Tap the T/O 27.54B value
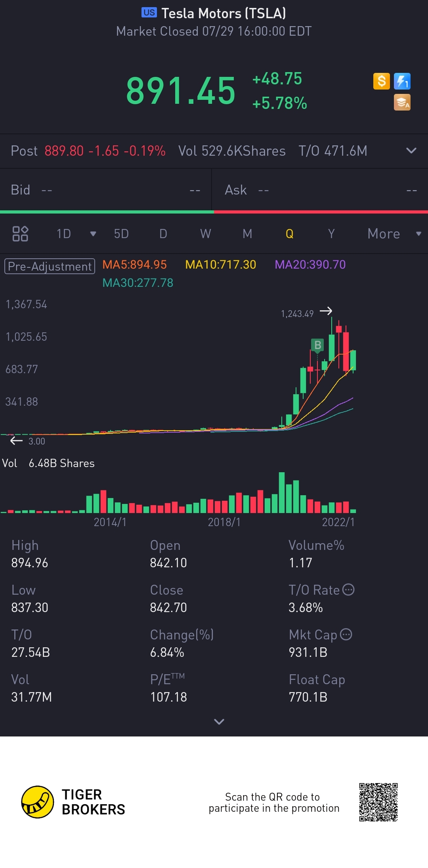Viewport: 428px width, 868px height. click(31, 652)
